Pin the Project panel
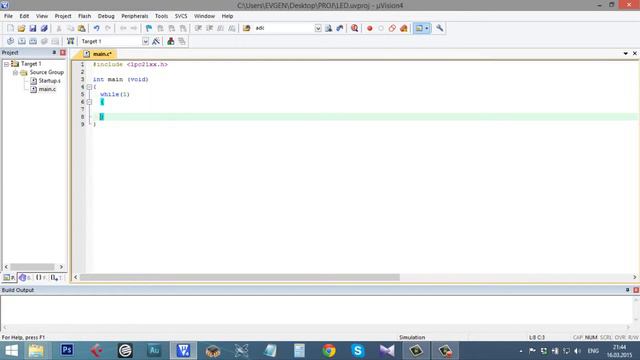640x360 pixels. point(54,53)
